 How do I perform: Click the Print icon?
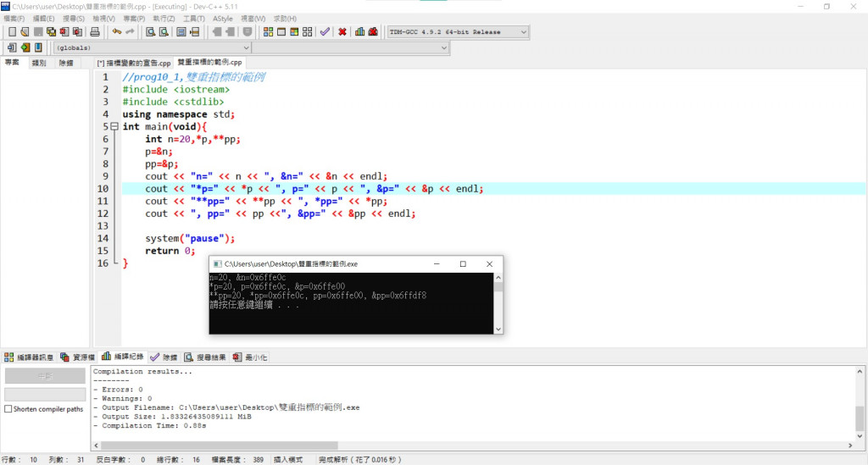[x=95, y=32]
